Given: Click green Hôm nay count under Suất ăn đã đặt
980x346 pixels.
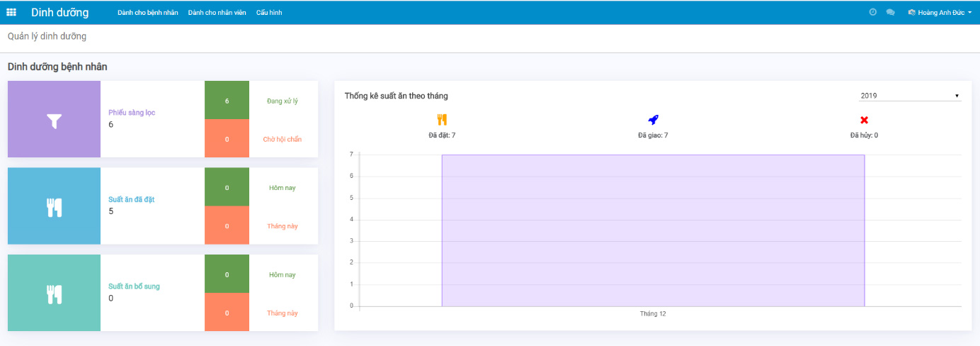Looking at the screenshot, I should [x=227, y=188].
